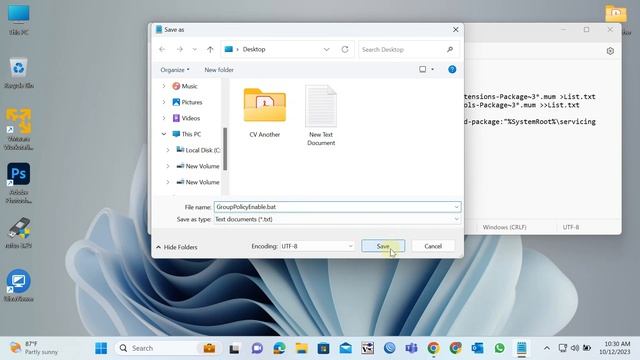The image size is (640, 360).
Task: Open the Organize menu
Action: (x=175, y=70)
